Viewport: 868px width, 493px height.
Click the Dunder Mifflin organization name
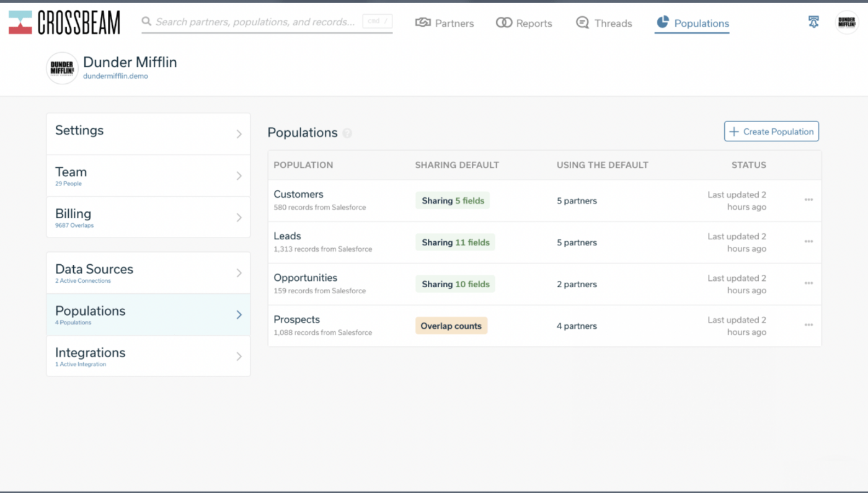coord(130,62)
